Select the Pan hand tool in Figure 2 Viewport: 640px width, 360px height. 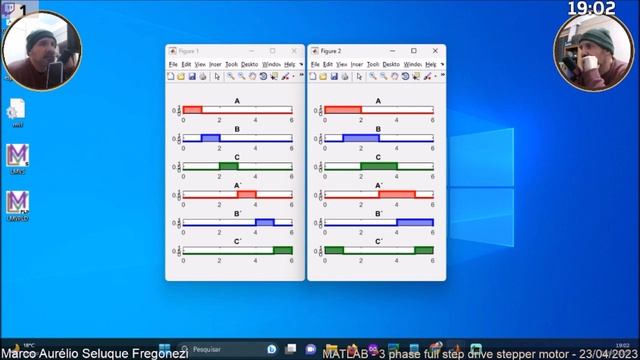click(394, 76)
